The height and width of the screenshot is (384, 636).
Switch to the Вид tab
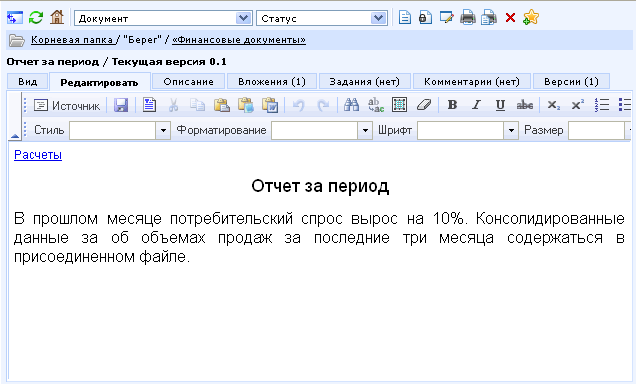click(28, 82)
